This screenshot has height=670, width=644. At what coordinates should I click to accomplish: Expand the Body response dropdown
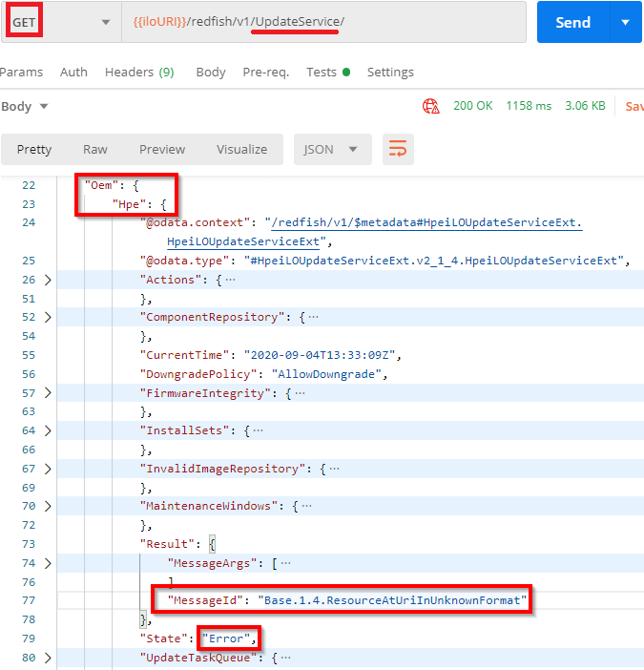pos(25,106)
